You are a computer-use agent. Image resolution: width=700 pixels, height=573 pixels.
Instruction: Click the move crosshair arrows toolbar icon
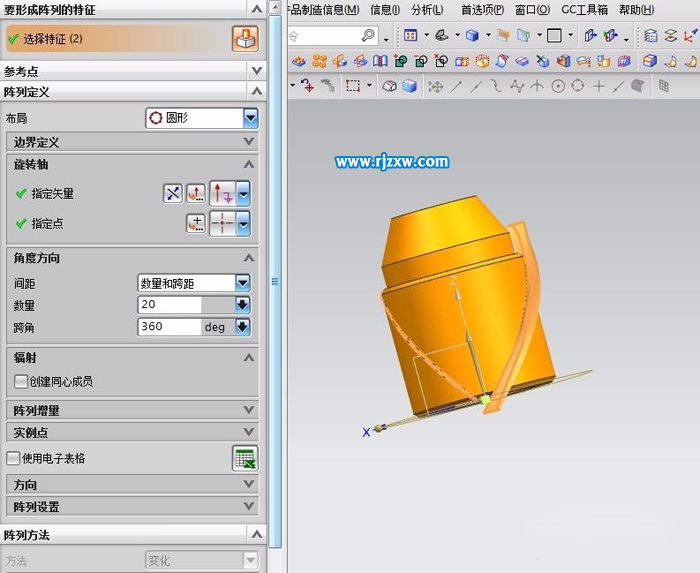click(x=435, y=87)
